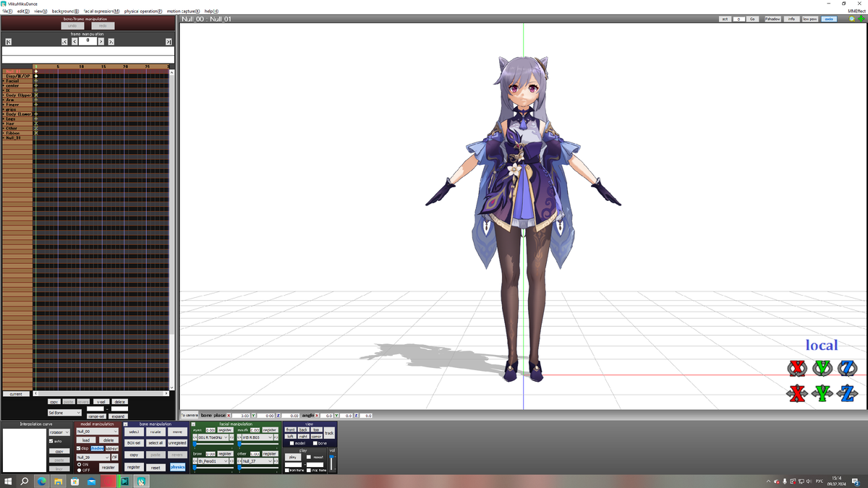The height and width of the screenshot is (488, 868).
Task: Click next other morph arrow button
Action: click(277, 461)
